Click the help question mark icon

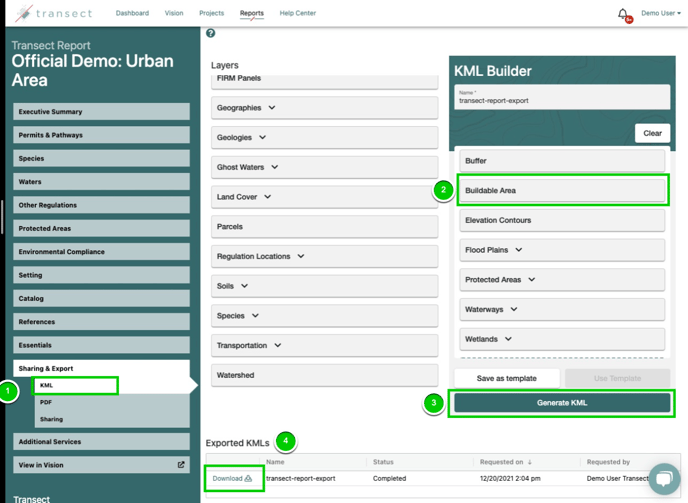click(x=211, y=33)
